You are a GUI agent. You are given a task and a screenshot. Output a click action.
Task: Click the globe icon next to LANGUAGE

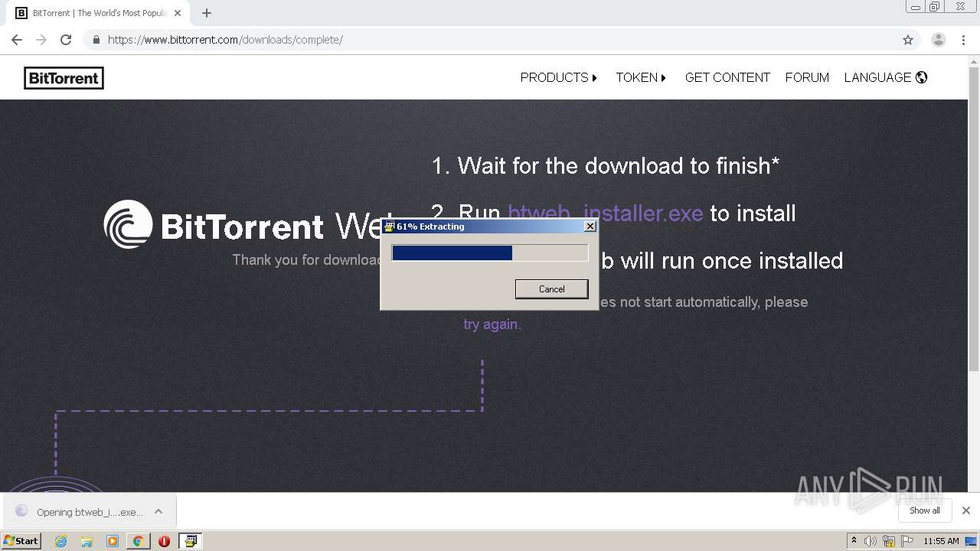tap(922, 77)
